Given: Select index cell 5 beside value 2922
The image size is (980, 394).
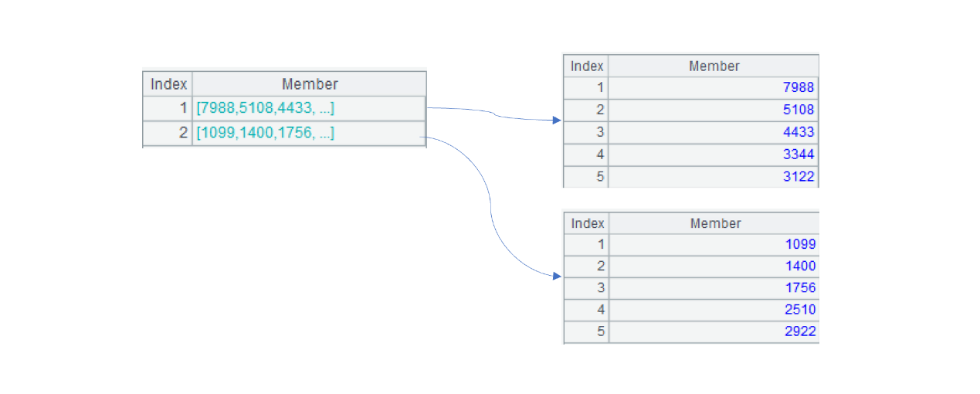Looking at the screenshot, I should pos(587,331).
